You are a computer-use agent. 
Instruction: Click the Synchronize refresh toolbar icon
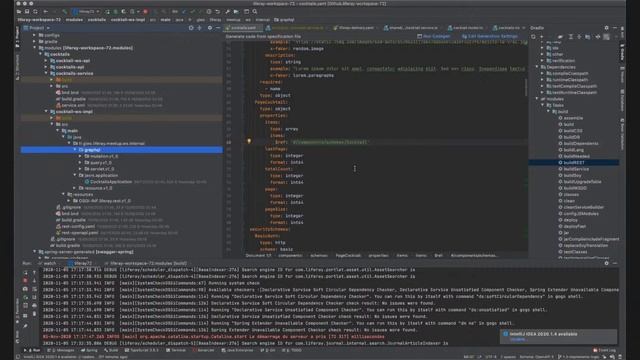(x=35, y=11)
